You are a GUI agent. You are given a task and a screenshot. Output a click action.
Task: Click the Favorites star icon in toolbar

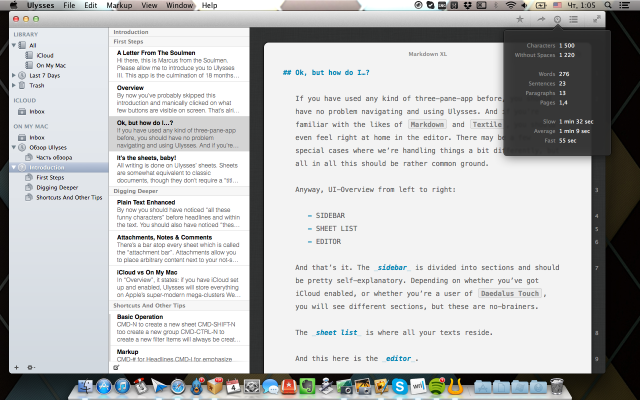tap(519, 19)
